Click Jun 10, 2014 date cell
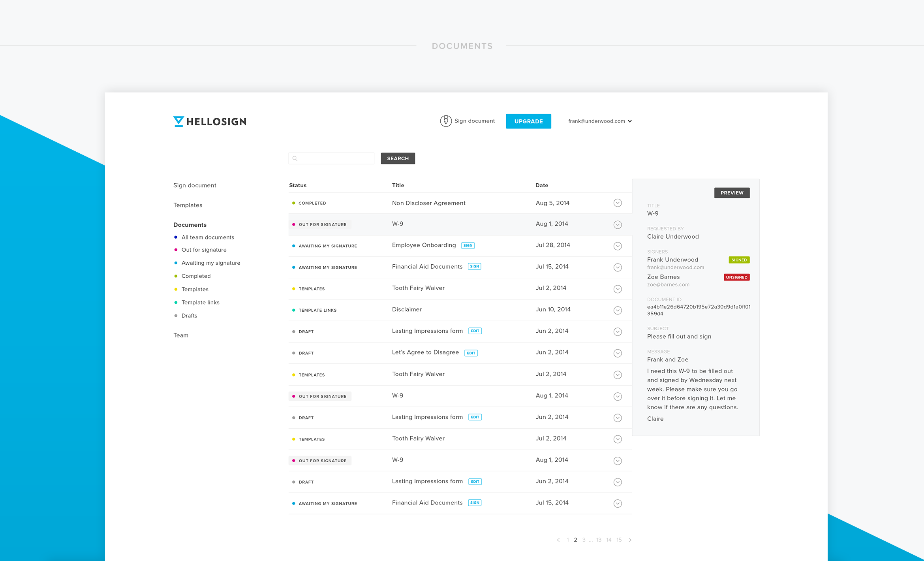 [x=553, y=310]
